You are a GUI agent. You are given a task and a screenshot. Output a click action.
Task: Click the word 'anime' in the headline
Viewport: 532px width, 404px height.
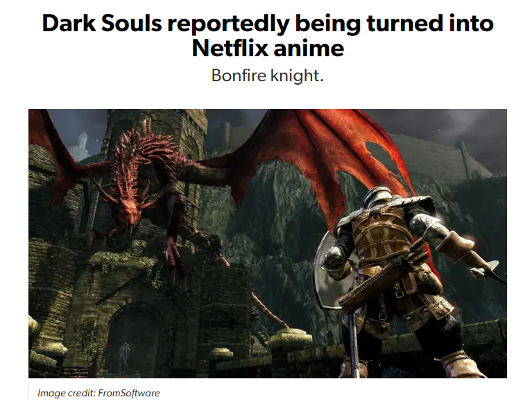pos(309,49)
